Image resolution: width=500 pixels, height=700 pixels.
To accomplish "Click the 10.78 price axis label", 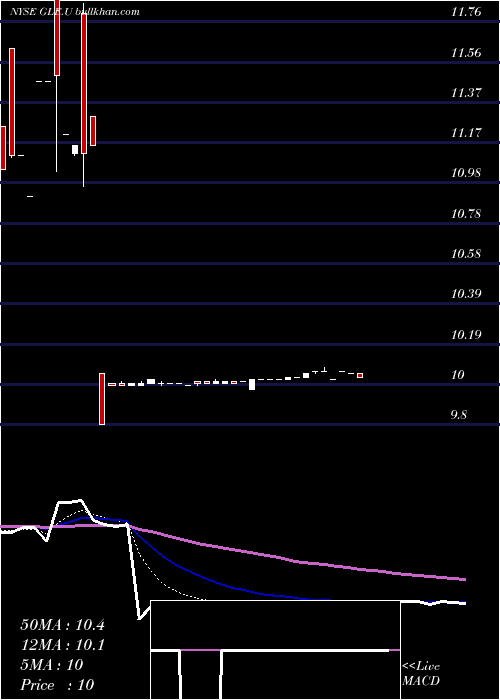I will coord(466,213).
